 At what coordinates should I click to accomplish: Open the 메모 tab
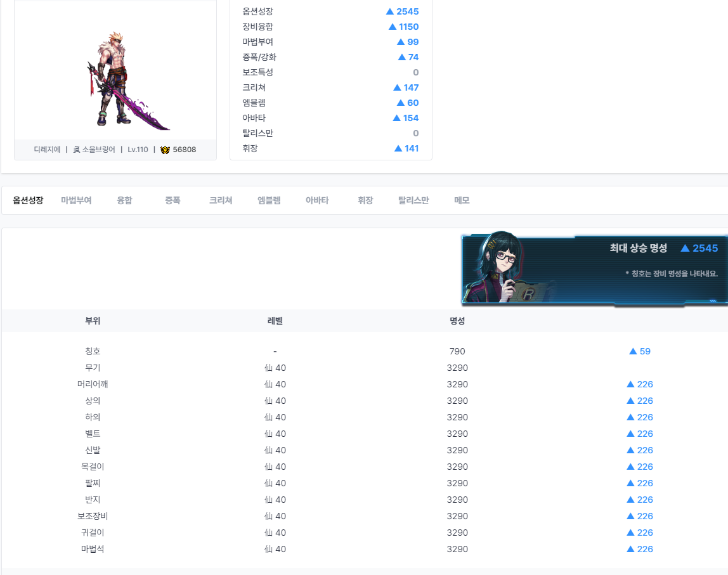[x=462, y=200]
